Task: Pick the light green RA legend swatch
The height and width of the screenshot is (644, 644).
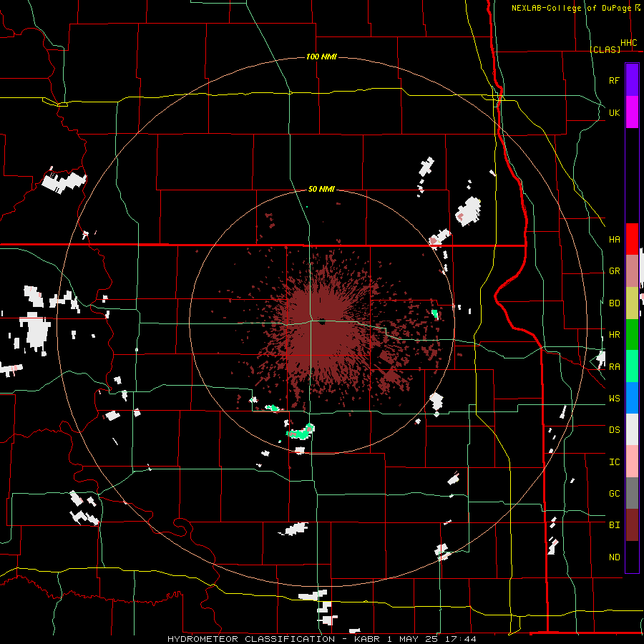Action: click(x=632, y=366)
